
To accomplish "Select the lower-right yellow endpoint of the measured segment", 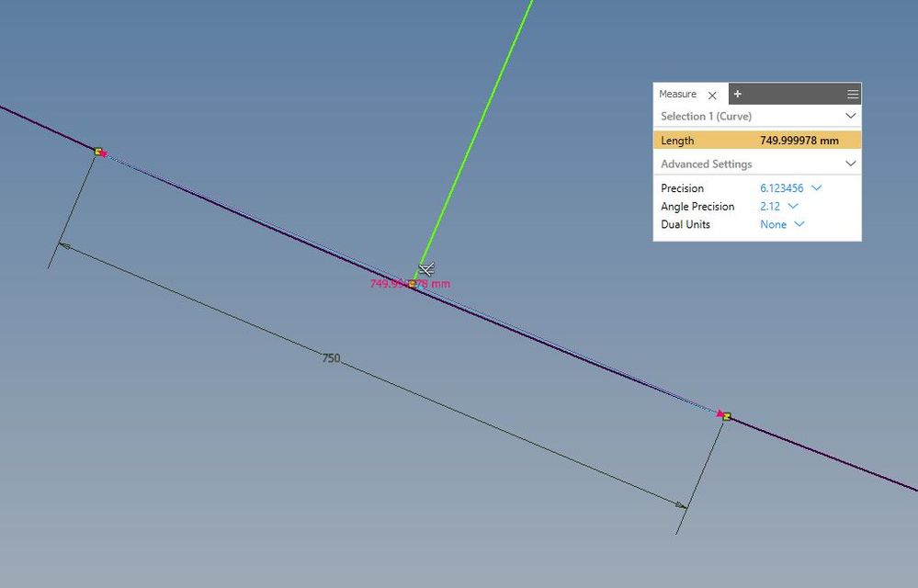I will point(727,416).
